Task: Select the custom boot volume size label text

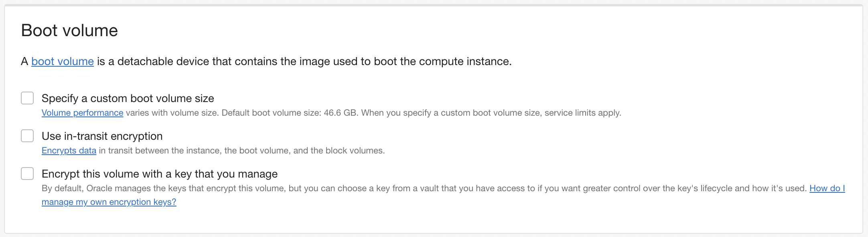Action: coord(128,98)
